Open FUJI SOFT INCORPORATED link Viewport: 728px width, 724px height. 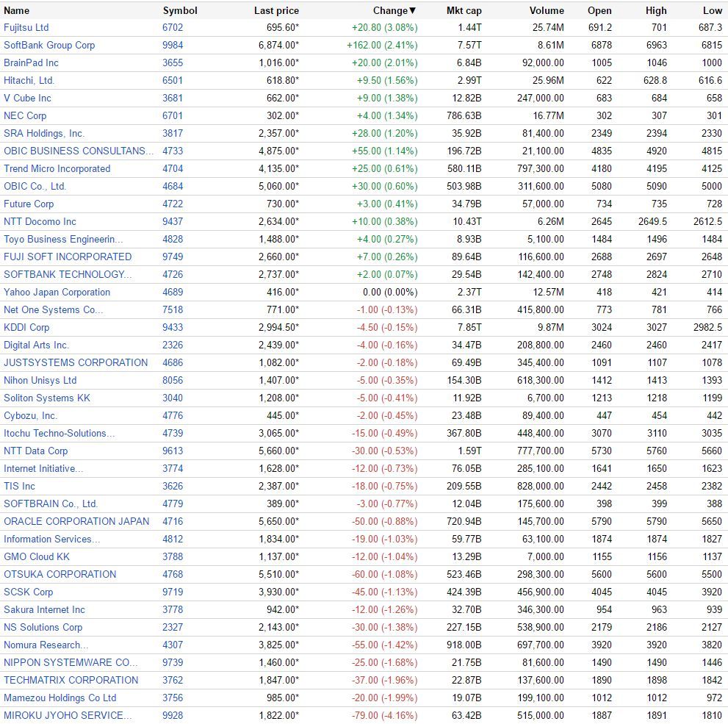(68, 257)
